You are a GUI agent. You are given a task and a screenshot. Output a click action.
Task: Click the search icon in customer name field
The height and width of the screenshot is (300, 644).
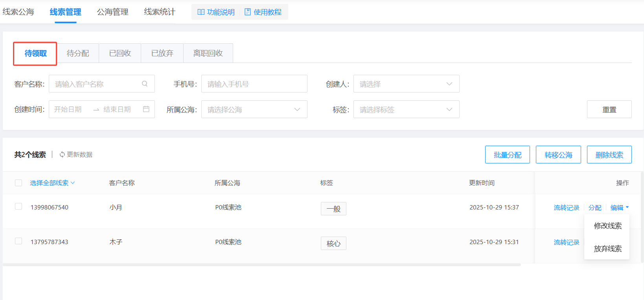pyautogui.click(x=145, y=84)
